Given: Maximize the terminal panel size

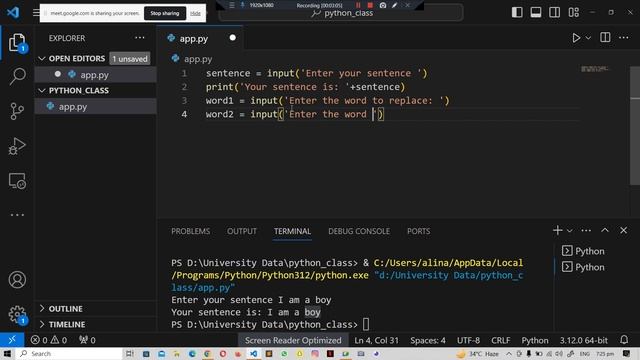Looking at the screenshot, I should [605, 230].
